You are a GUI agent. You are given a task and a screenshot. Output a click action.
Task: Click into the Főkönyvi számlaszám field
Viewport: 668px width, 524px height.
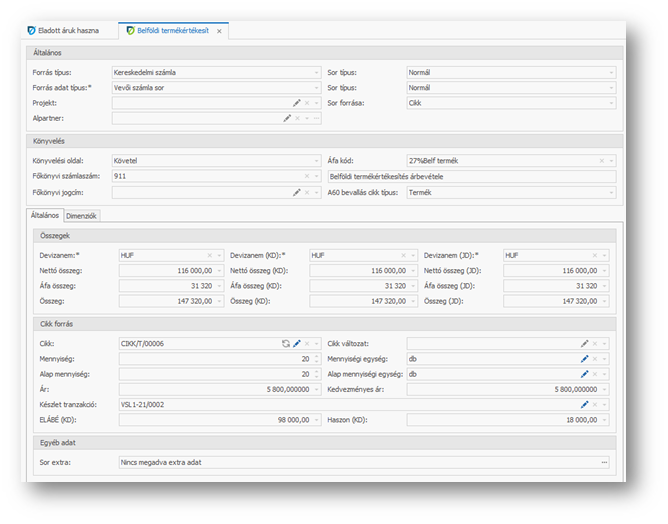(x=210, y=176)
